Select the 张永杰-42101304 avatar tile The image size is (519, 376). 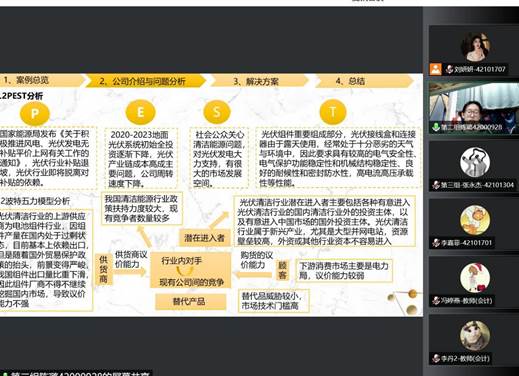coord(475,162)
